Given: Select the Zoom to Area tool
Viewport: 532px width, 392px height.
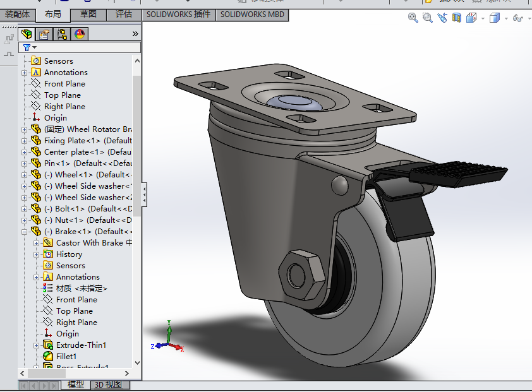Looking at the screenshot, I should coord(428,18).
